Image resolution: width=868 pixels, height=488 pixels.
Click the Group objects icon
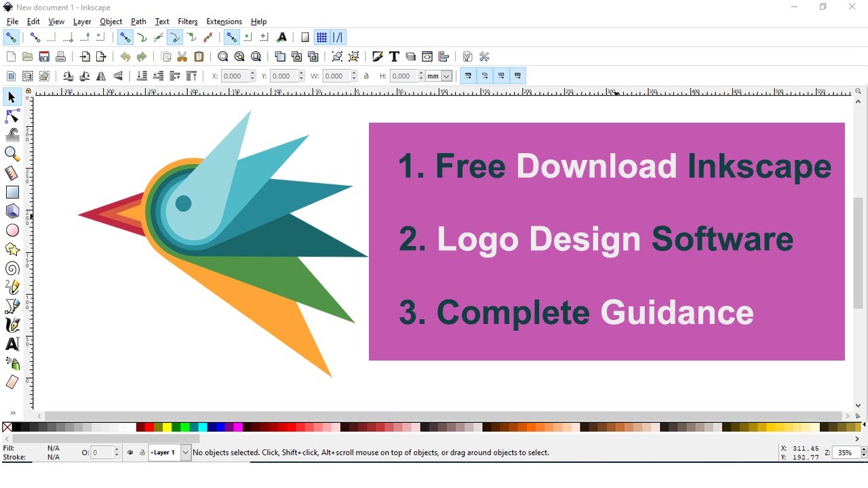337,57
